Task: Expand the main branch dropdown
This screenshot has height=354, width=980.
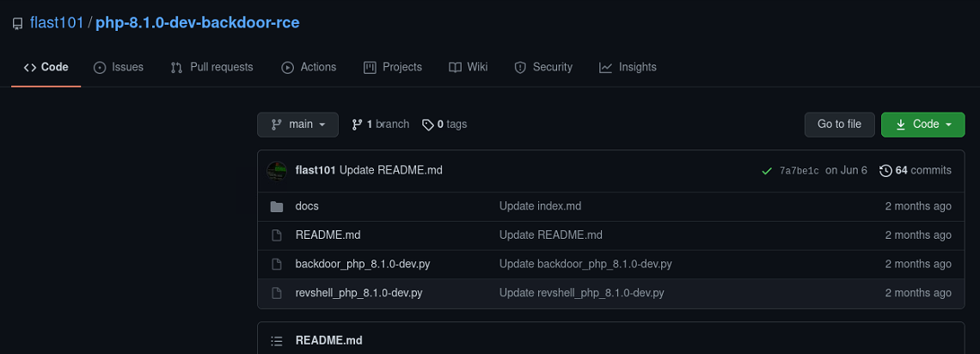Action: [297, 125]
